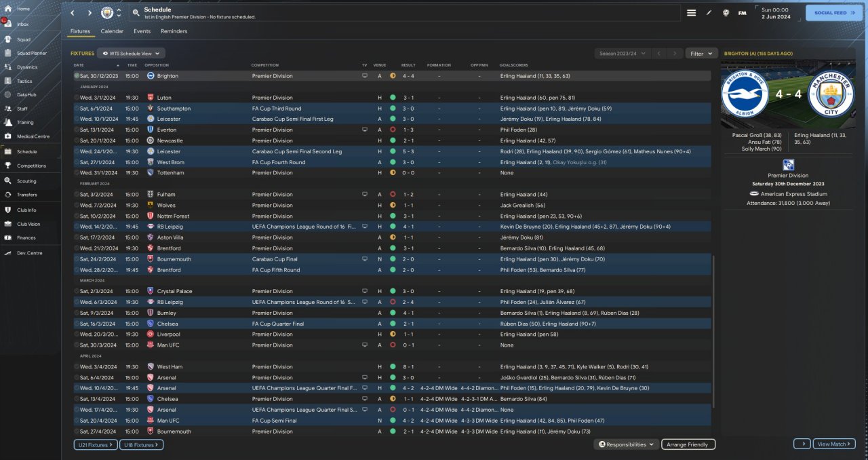Click the Social Feed button
868x460 pixels.
pyautogui.click(x=833, y=13)
